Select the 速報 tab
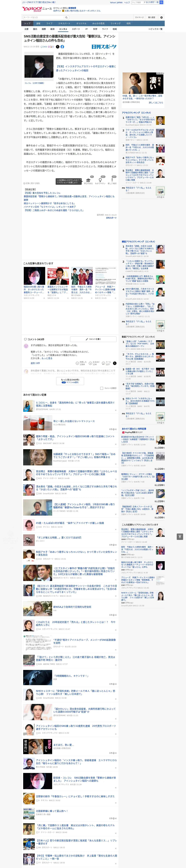 [x=38, y=23]
